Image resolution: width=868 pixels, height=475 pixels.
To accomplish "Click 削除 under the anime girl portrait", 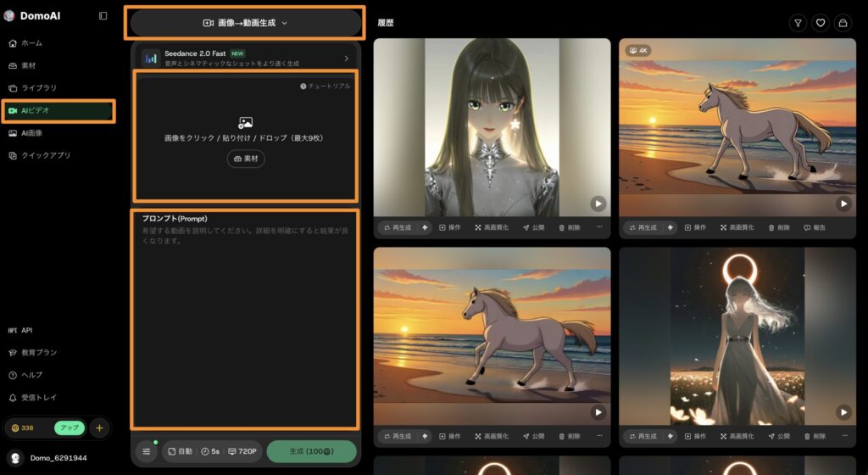I will (569, 227).
